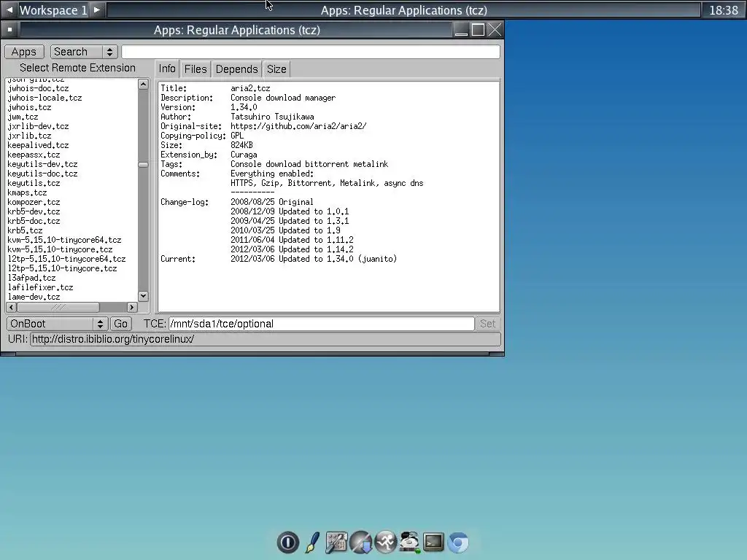Image resolution: width=747 pixels, height=560 pixels.
Task: Click the Apps menu button
Action: pyautogui.click(x=24, y=52)
